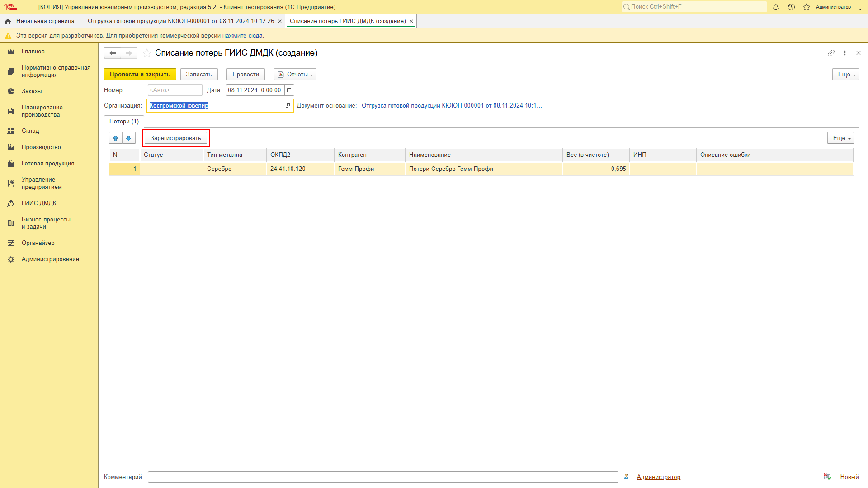Open the date calendar picker
Screen dimensions: 868x488
289,90
